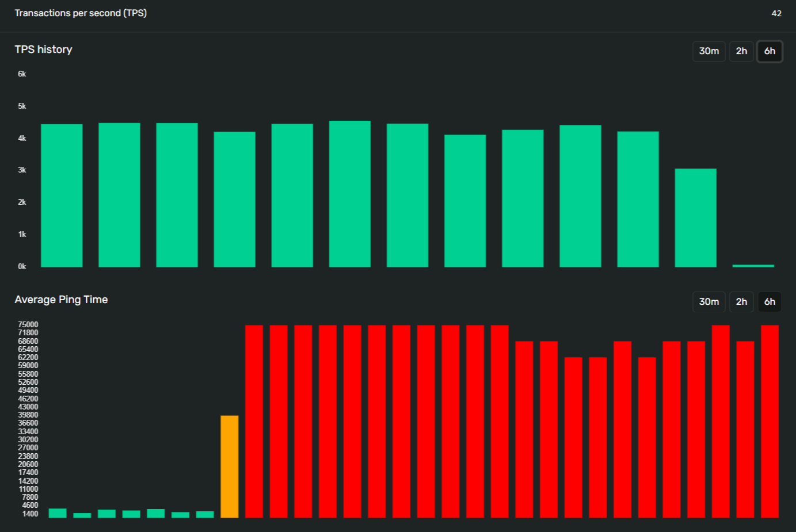Click the 4k axis label
This screenshot has height=532, width=796.
point(22,138)
